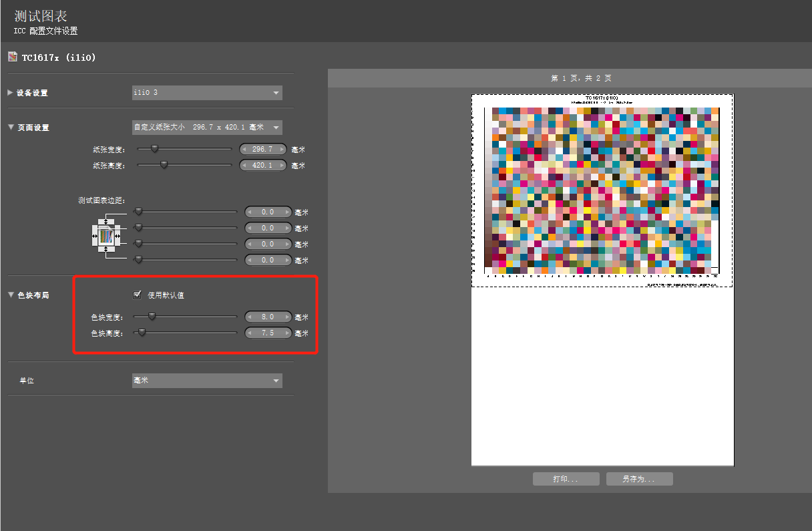The image size is (812, 531).
Task: Click the 测试图表 heading text
Action: tap(41, 15)
